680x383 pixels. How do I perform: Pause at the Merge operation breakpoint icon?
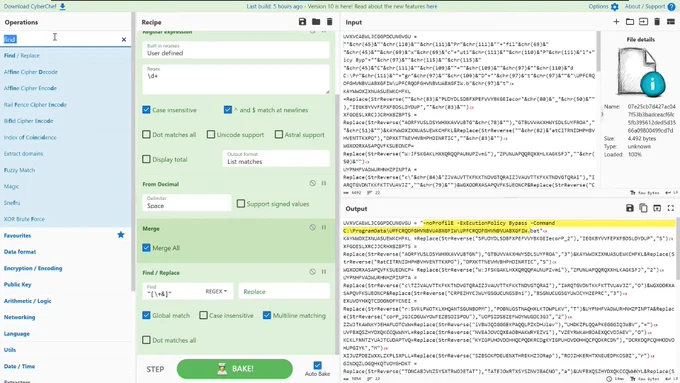[x=324, y=227]
